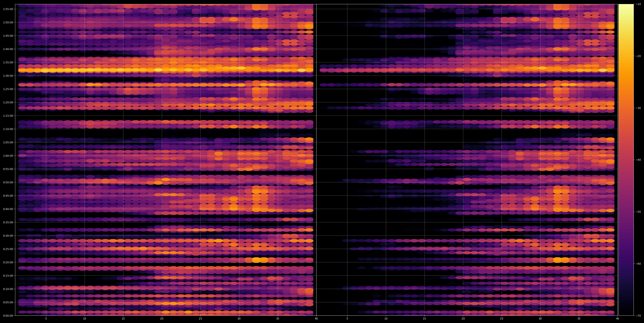Click the 1:15:00 time axis label

[x=8, y=116]
